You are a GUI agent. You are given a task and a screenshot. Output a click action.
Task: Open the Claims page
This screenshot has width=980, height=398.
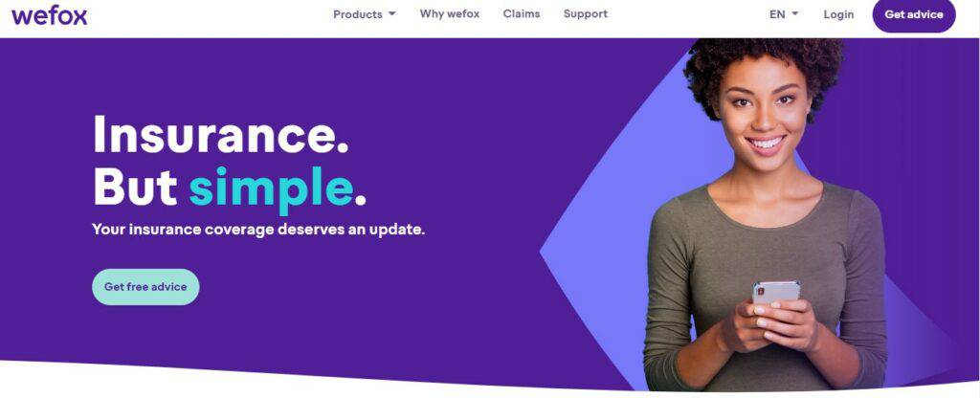click(x=522, y=13)
